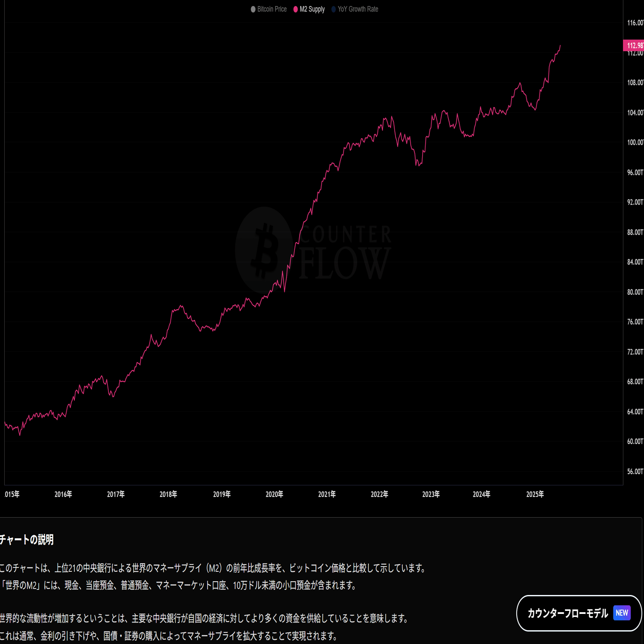Show the YoY Growth Rate series
Screen dimensions: 644x644
357,9
